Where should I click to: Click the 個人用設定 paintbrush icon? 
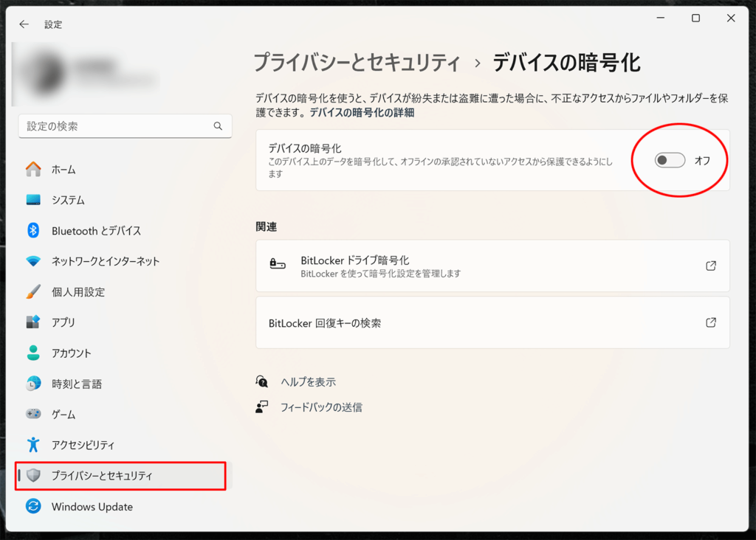[x=33, y=292]
